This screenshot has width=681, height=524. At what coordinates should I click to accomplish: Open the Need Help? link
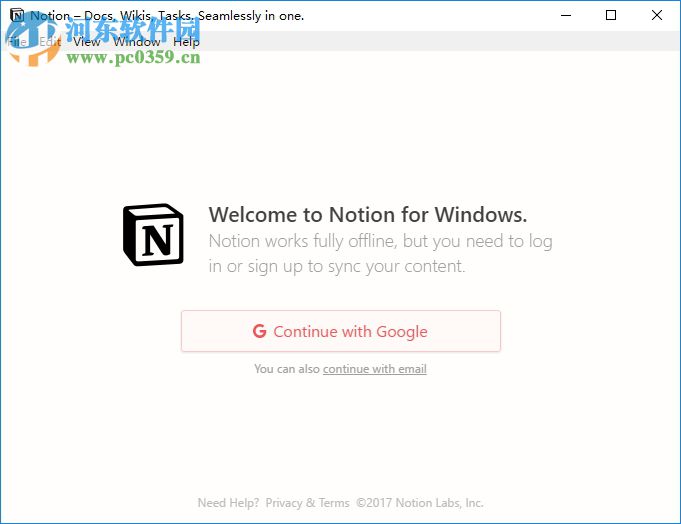click(x=228, y=503)
